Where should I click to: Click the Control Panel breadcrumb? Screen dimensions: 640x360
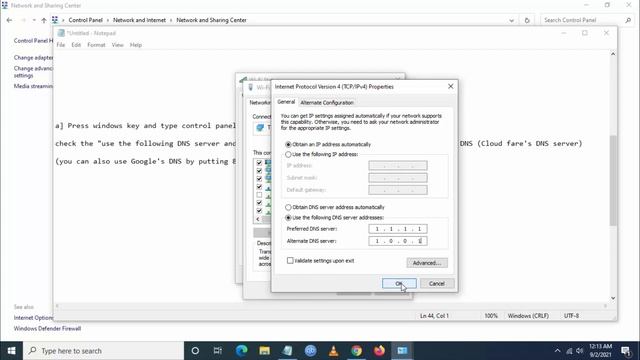(85, 20)
